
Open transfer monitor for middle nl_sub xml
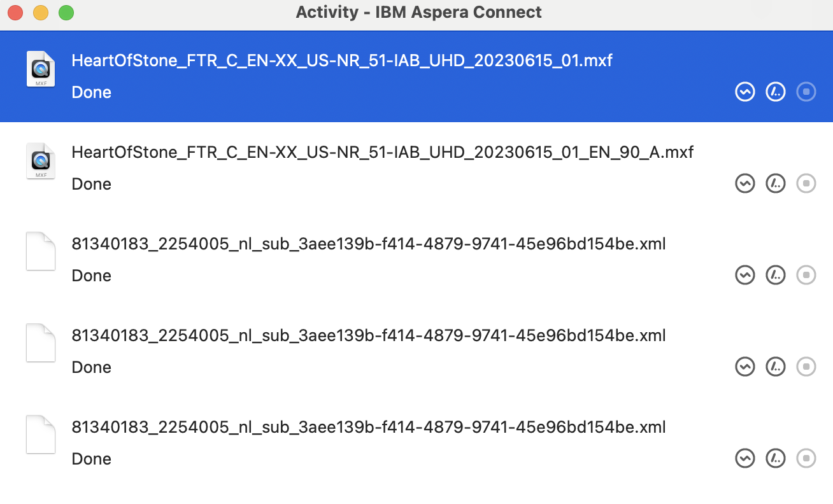pyautogui.click(x=744, y=367)
